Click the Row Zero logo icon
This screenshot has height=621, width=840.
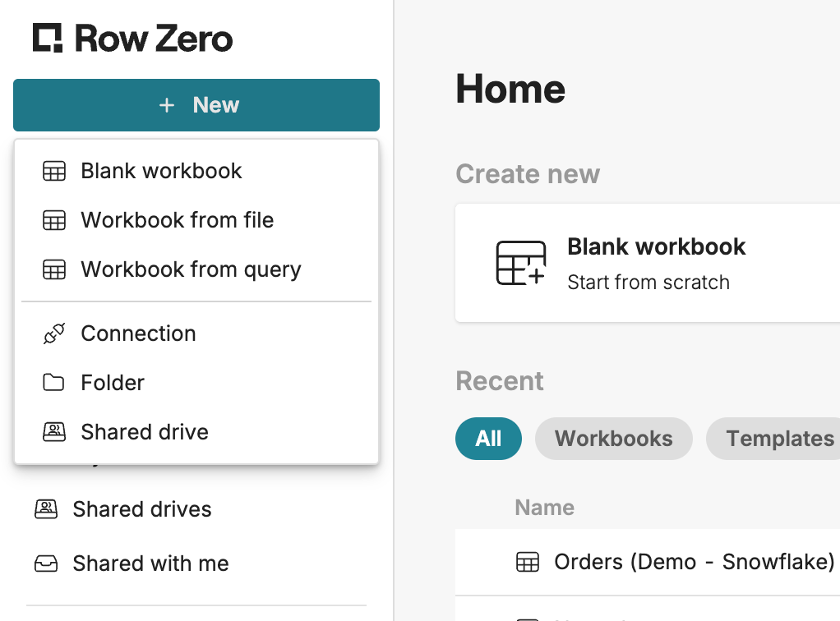[48, 38]
